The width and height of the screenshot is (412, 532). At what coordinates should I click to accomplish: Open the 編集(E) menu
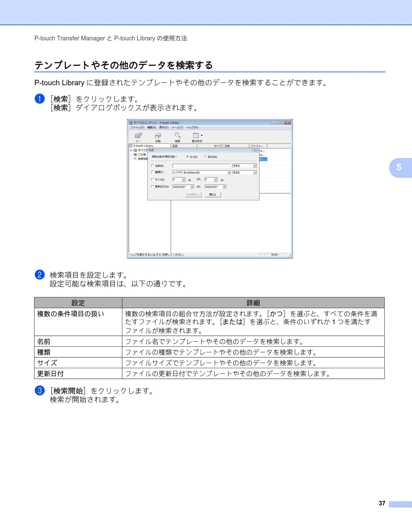pos(152,127)
